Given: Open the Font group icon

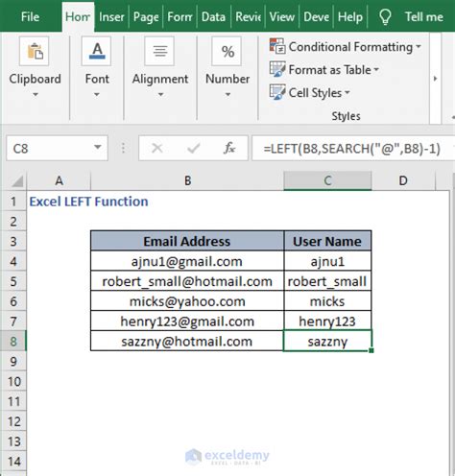Looking at the screenshot, I should (x=96, y=51).
